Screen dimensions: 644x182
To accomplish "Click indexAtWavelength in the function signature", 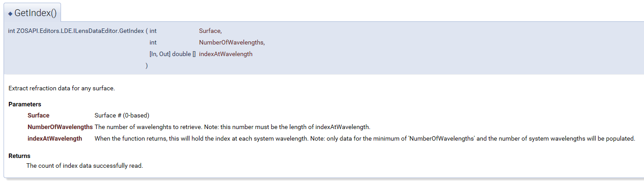I will pos(226,54).
